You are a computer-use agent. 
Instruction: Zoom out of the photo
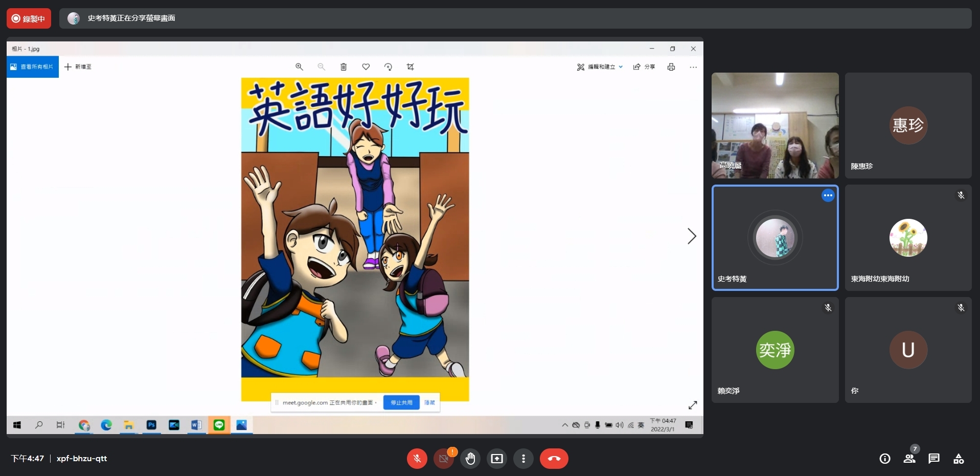tap(322, 67)
